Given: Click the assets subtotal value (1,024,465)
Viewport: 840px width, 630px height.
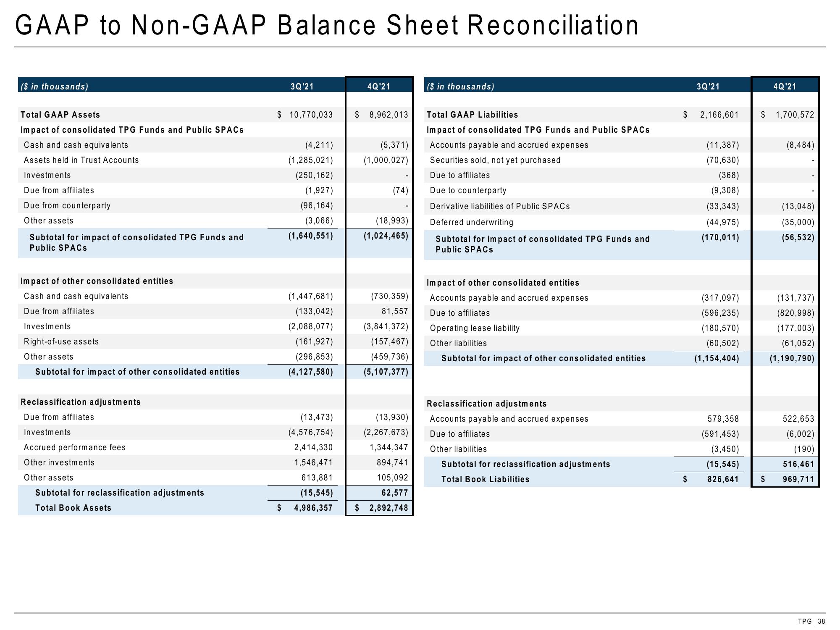Looking at the screenshot, I should 386,236.
